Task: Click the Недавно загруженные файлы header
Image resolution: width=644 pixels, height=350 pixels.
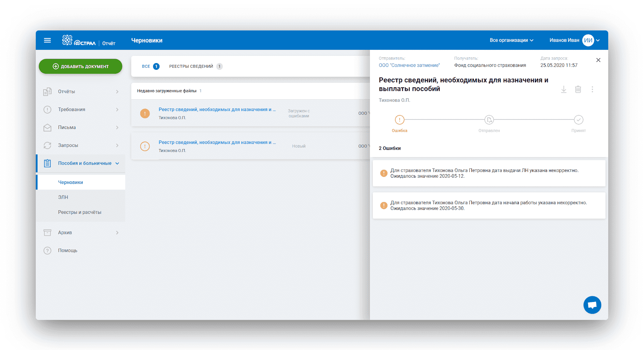Action: click(167, 91)
